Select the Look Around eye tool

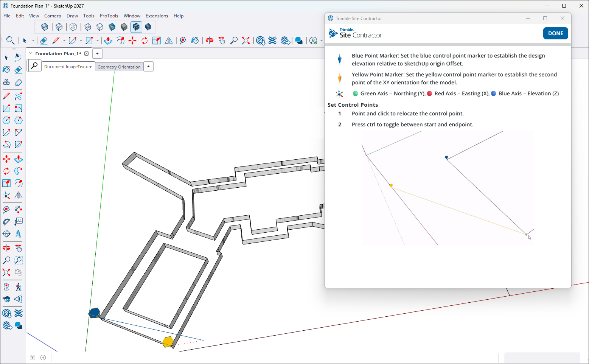(x=6, y=299)
